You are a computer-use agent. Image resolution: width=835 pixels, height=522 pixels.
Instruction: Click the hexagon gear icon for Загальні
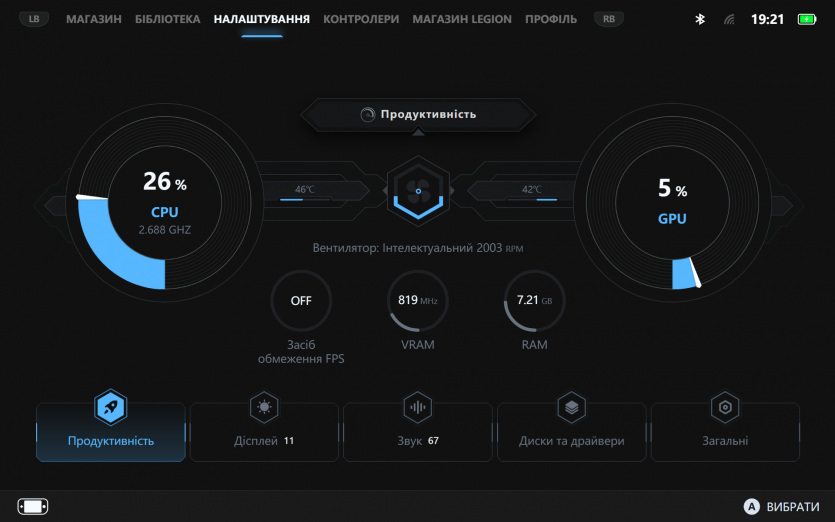724,407
